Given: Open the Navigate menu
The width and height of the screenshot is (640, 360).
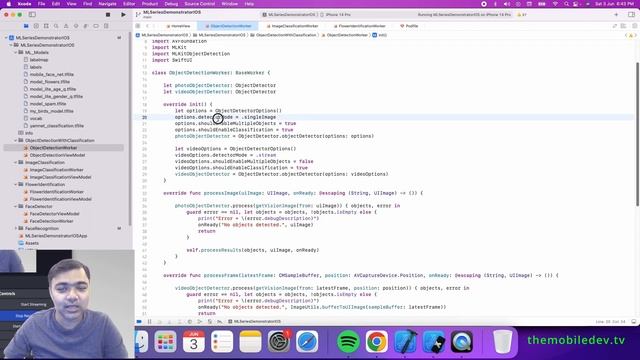Looking at the screenshot, I should point(107,4).
